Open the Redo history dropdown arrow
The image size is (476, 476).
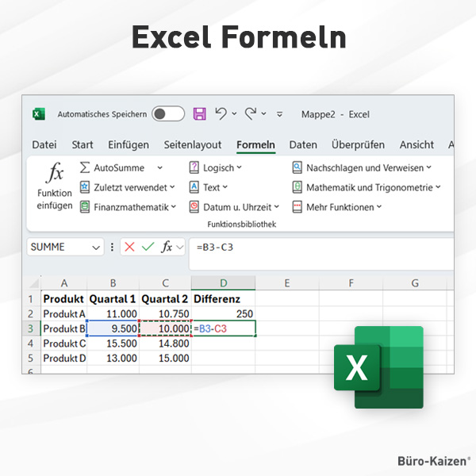(264, 113)
